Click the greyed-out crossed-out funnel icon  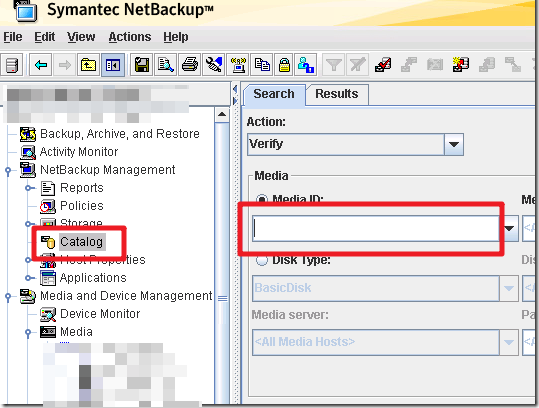click(358, 65)
